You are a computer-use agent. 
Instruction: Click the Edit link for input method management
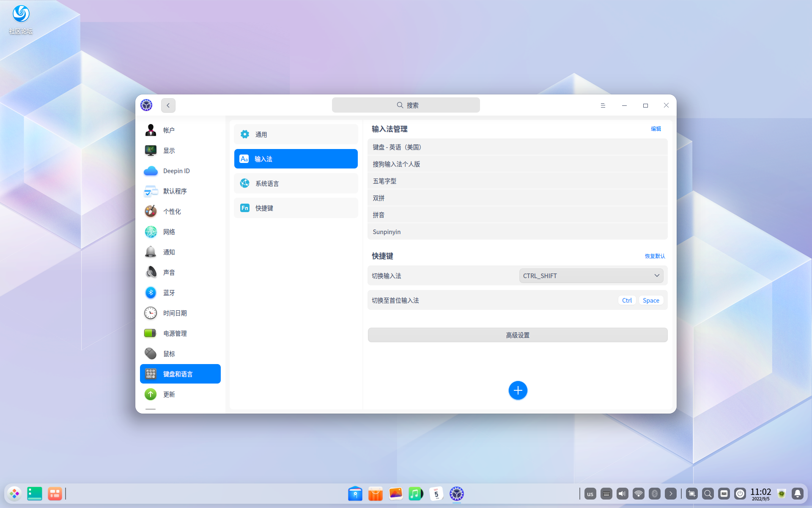[x=656, y=129]
